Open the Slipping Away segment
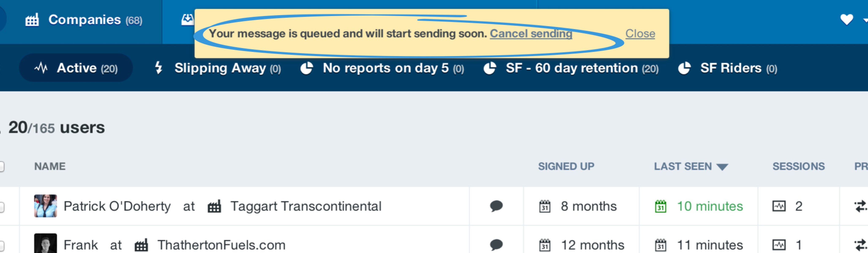 [x=218, y=68]
